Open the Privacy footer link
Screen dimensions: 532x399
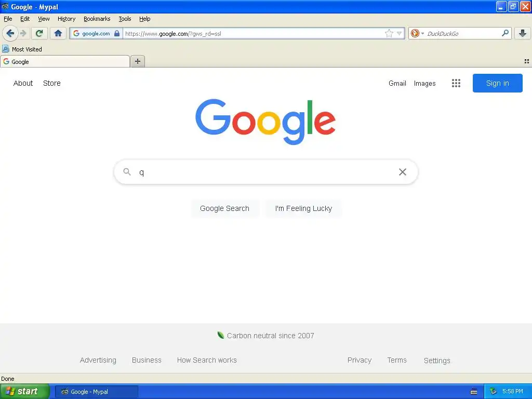360,360
